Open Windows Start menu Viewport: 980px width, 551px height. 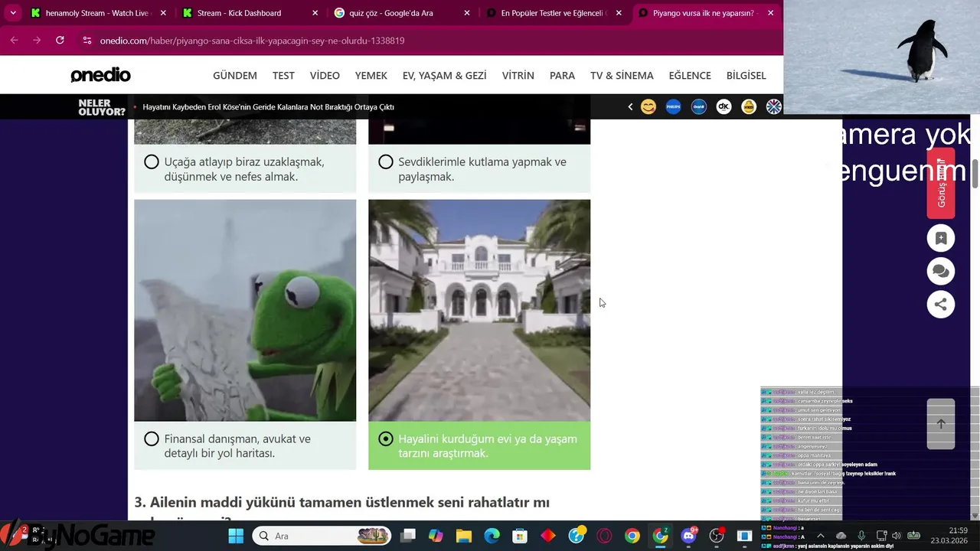tap(235, 536)
